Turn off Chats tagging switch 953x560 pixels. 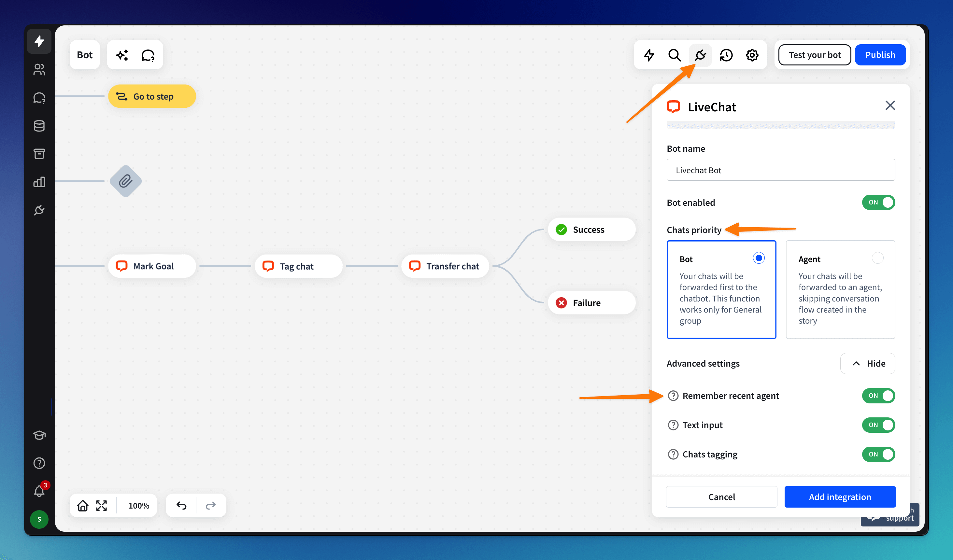pyautogui.click(x=878, y=454)
